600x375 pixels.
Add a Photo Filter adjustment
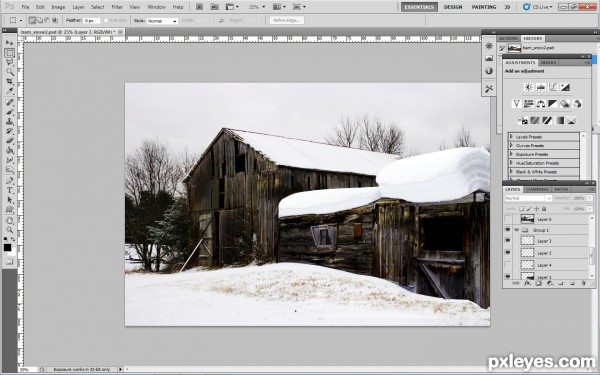(565, 104)
